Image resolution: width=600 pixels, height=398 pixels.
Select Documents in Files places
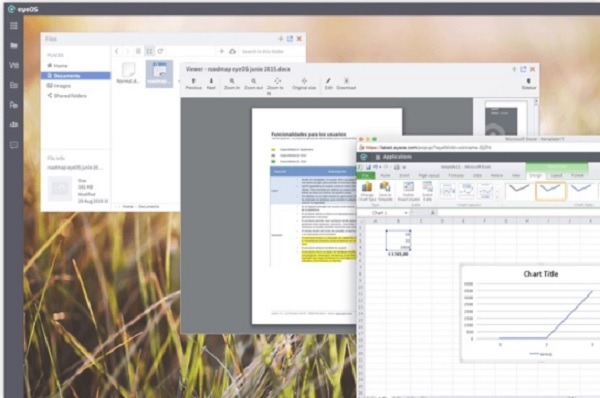pos(76,75)
